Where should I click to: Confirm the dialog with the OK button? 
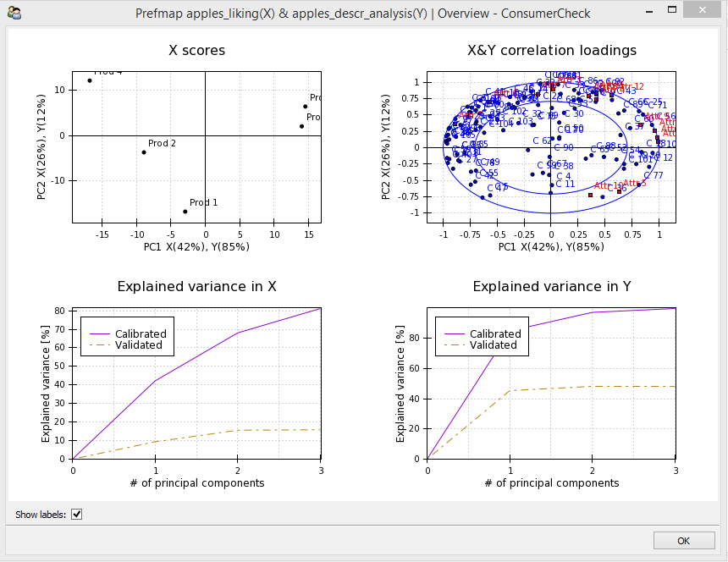[684, 541]
